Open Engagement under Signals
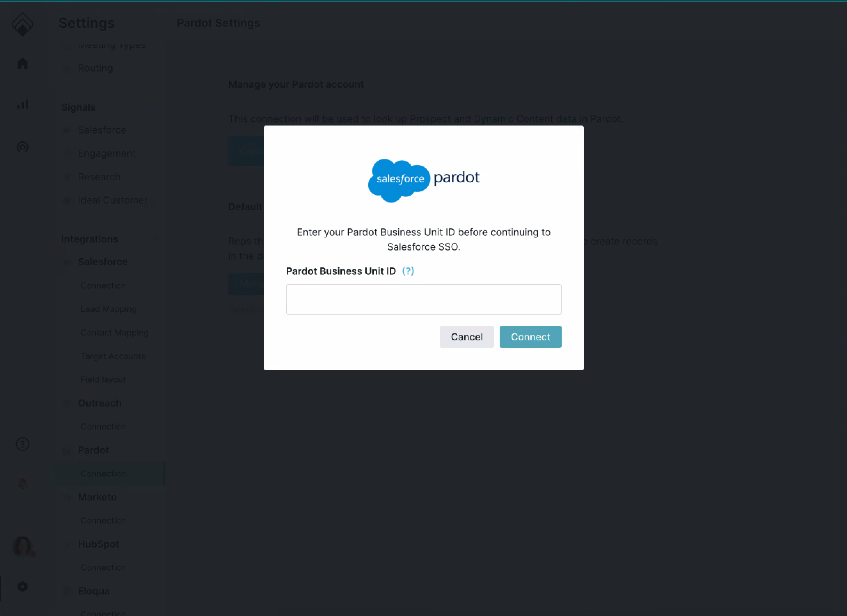 106,153
